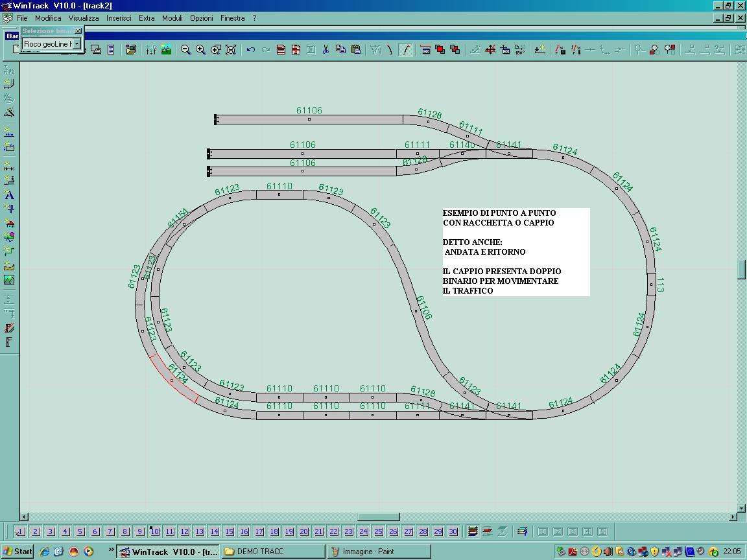Click the rotate 180° icon
This screenshot has height=560, width=747.
click(x=520, y=49)
